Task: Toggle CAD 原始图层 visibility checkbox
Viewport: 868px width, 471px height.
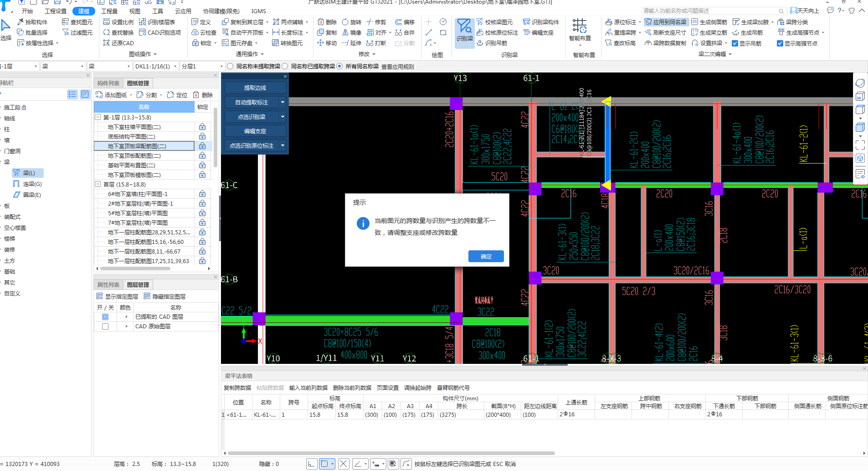Action: click(x=105, y=326)
